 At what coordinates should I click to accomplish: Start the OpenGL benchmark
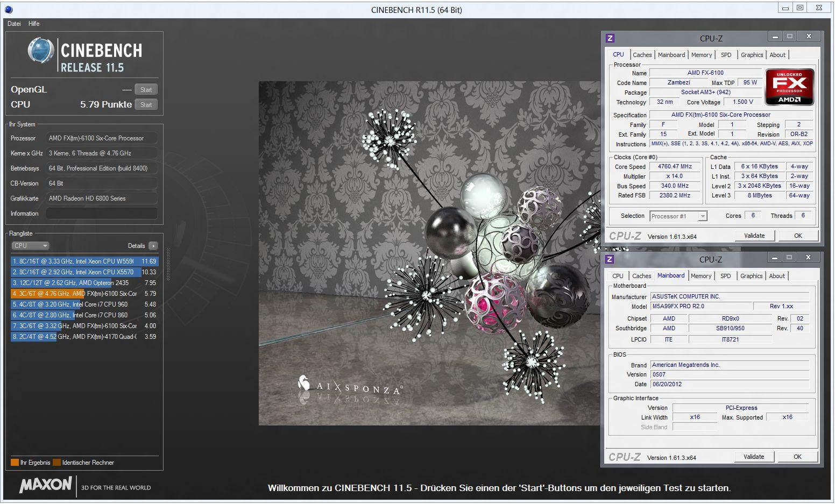146,90
